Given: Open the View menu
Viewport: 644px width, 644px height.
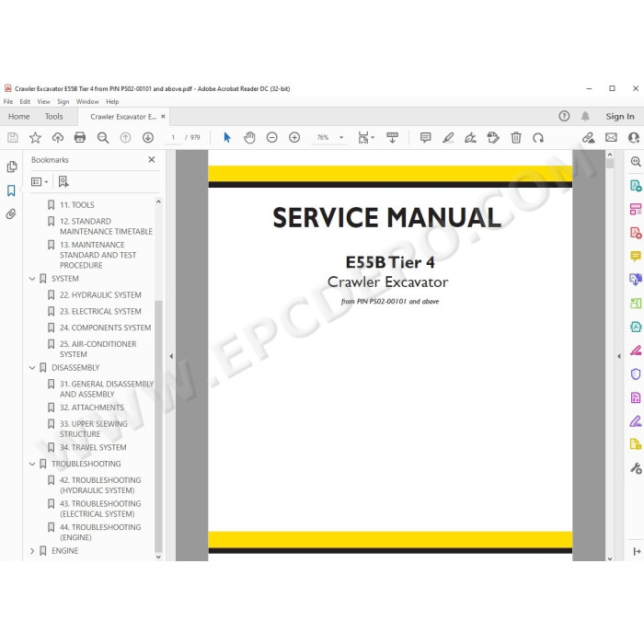Looking at the screenshot, I should pos(43,101).
